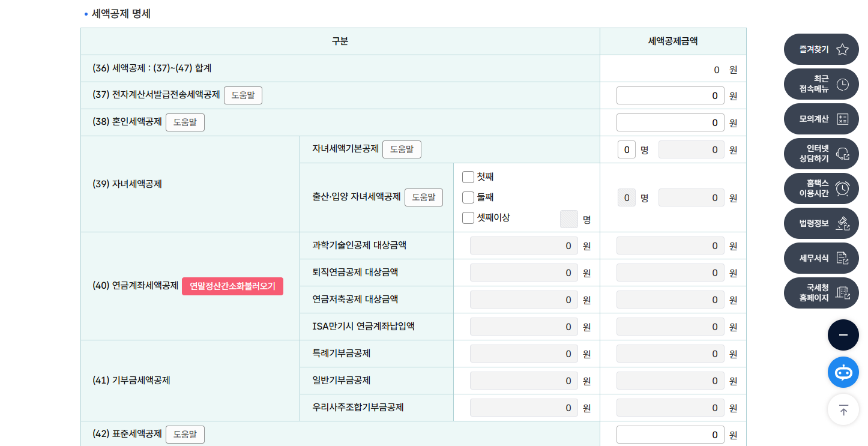
Task: Click ISA만기시 연금계좌납입액 amount field
Action: point(523,327)
